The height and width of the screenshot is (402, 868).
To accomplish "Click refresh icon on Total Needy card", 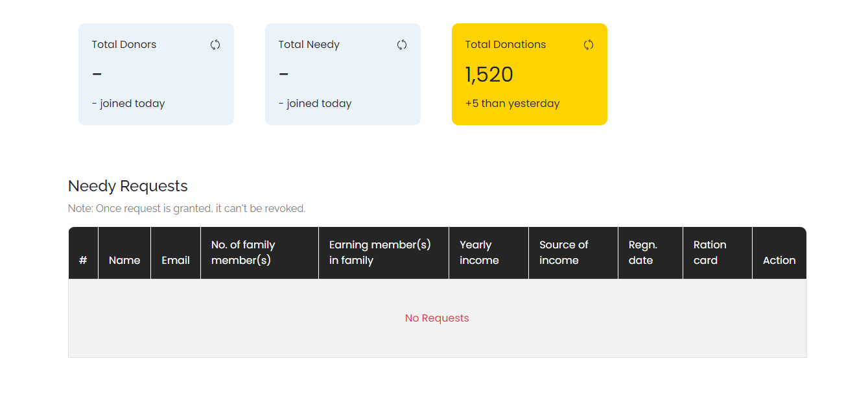I will [402, 45].
